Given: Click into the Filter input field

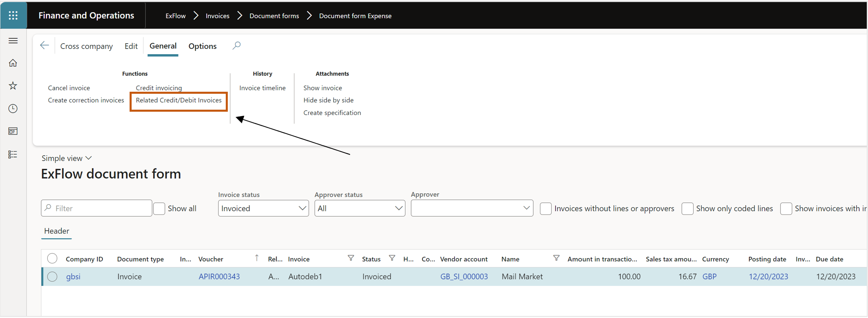Looking at the screenshot, I should tap(97, 208).
